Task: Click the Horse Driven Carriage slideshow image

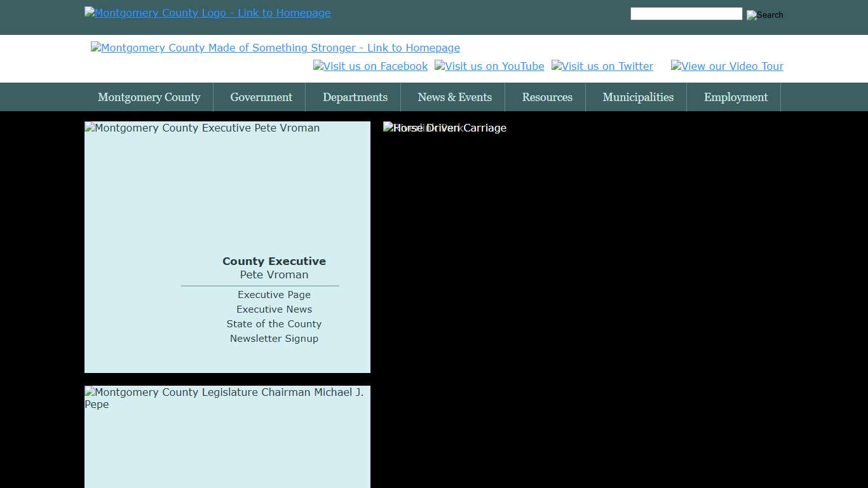Action: click(x=445, y=128)
